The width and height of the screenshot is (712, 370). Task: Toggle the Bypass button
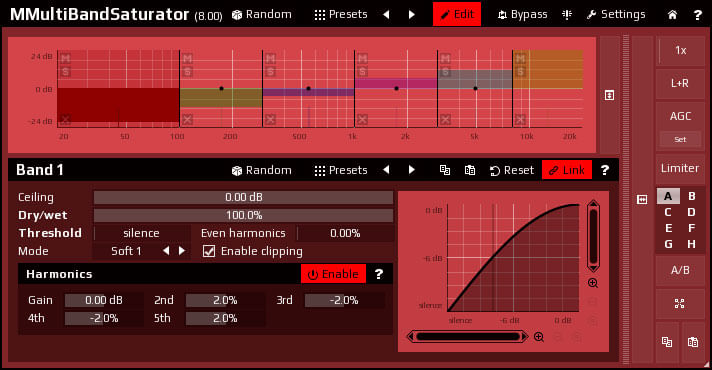click(523, 15)
